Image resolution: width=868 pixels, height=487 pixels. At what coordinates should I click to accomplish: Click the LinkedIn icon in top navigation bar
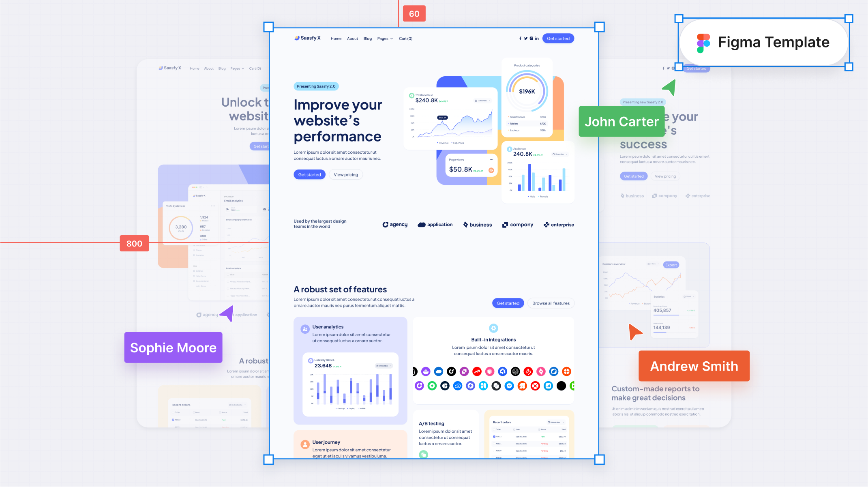click(x=536, y=38)
